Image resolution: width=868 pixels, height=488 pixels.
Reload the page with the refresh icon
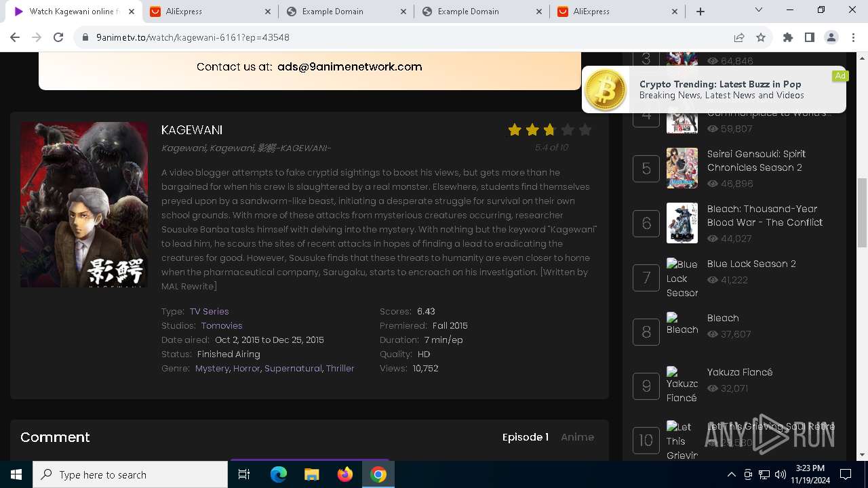58,37
